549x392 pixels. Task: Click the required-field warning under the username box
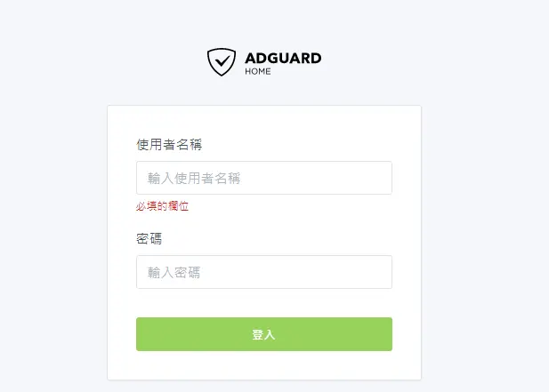163,206
